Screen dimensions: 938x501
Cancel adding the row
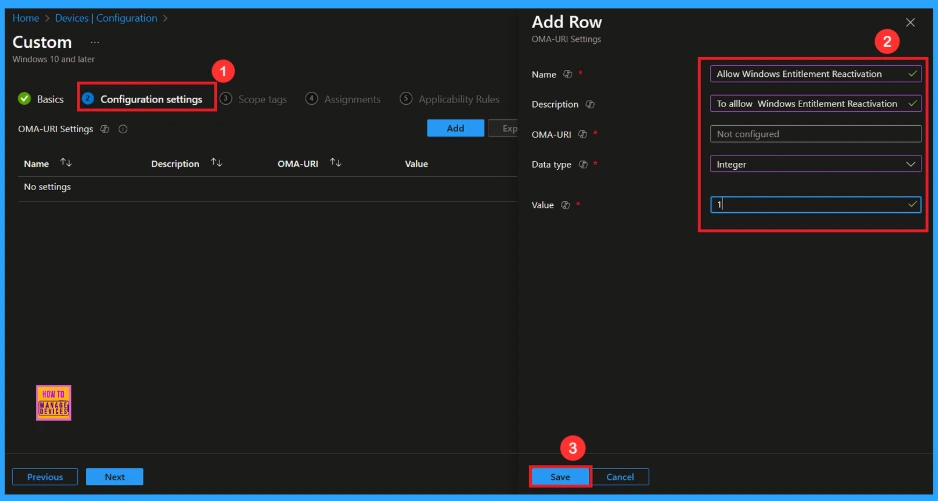[x=620, y=477]
